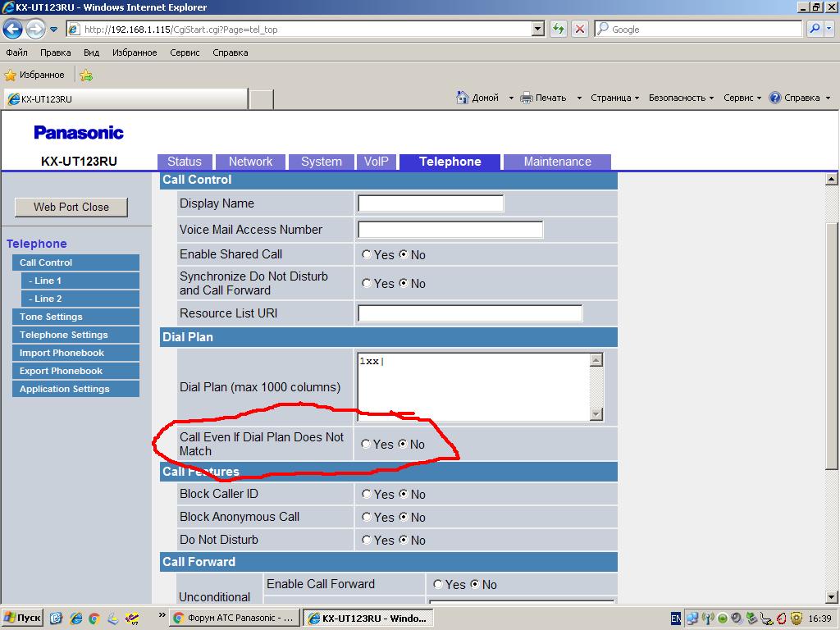Click the browser Back arrow button

tap(13, 29)
